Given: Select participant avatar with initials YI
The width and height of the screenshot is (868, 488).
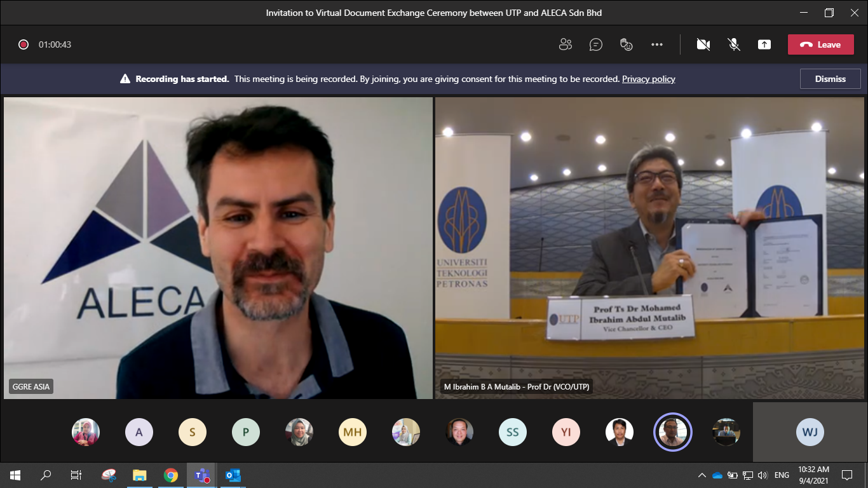Looking at the screenshot, I should point(566,432).
